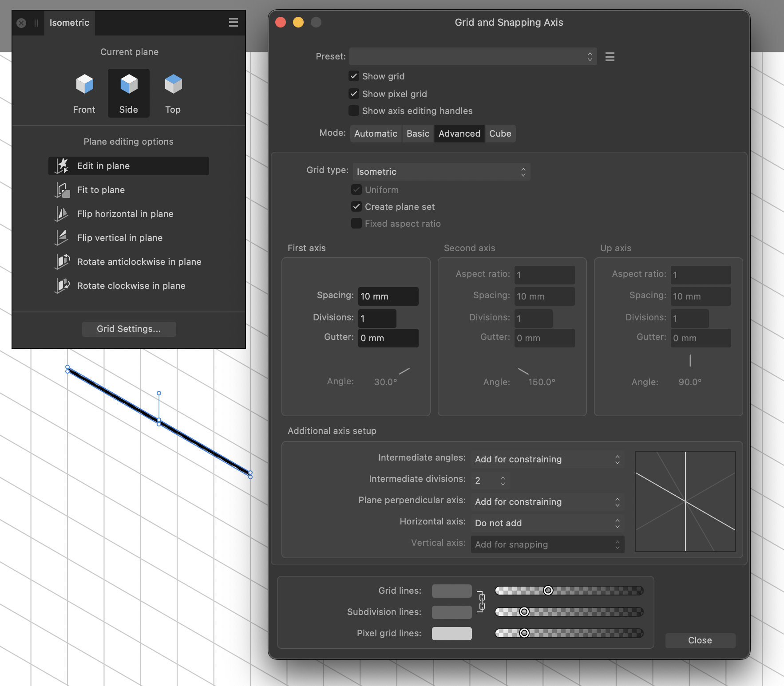
Task: Adjust Intermediate divisions stepper arrows
Action: click(x=503, y=481)
